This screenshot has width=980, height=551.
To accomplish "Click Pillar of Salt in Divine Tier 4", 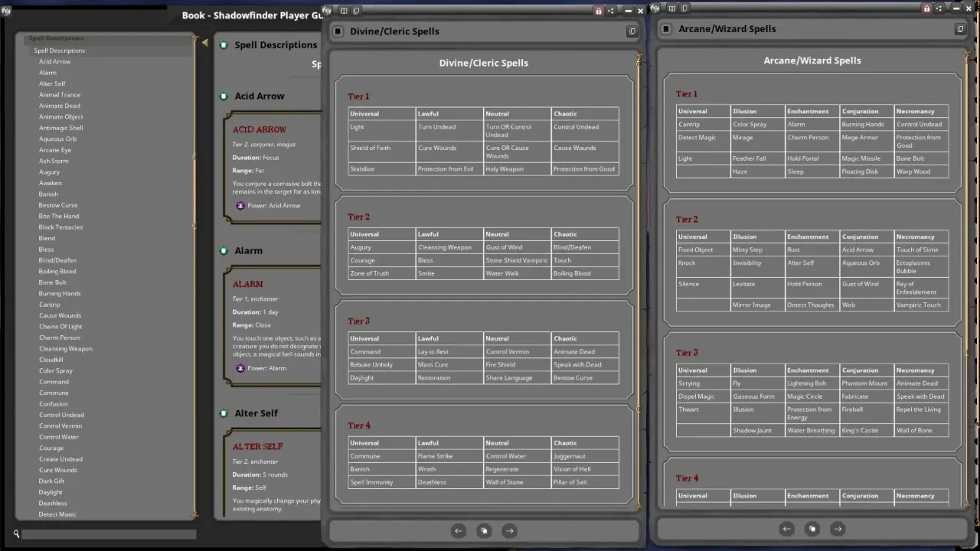I will tap(572, 482).
